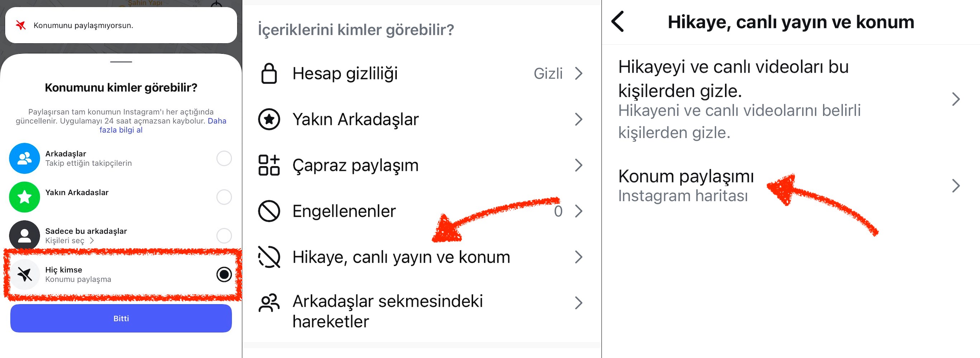Select the Arkadaşlar radio button
The width and height of the screenshot is (980, 358).
click(x=224, y=158)
